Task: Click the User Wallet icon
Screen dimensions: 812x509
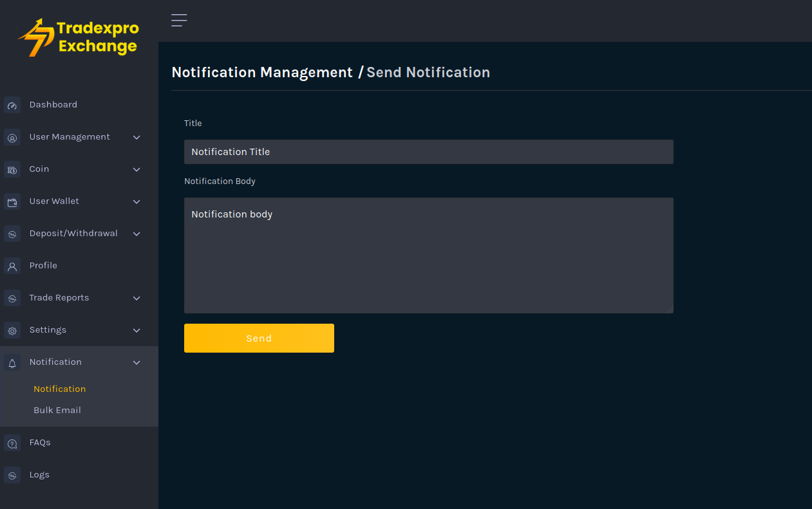Action: pos(12,202)
